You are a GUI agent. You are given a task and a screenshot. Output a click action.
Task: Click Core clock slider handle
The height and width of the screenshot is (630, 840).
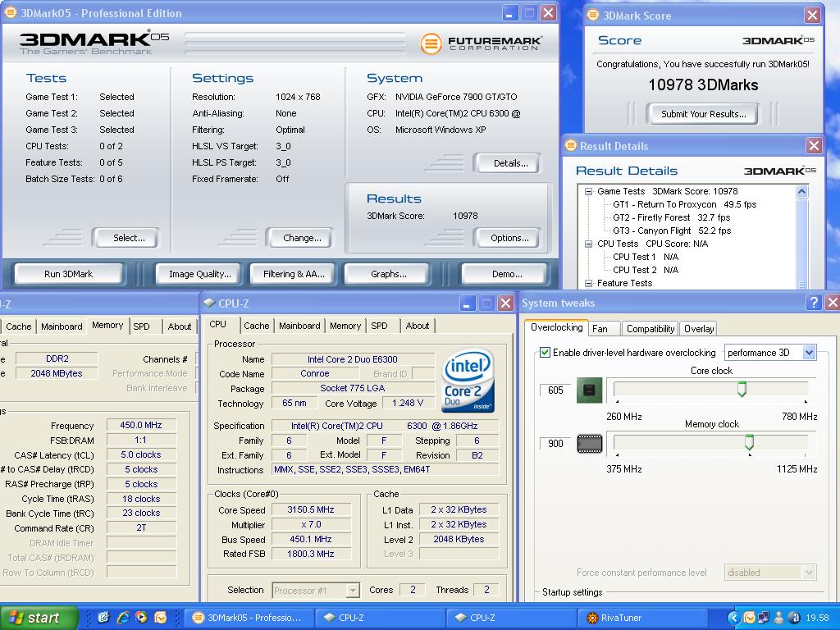pyautogui.click(x=742, y=389)
